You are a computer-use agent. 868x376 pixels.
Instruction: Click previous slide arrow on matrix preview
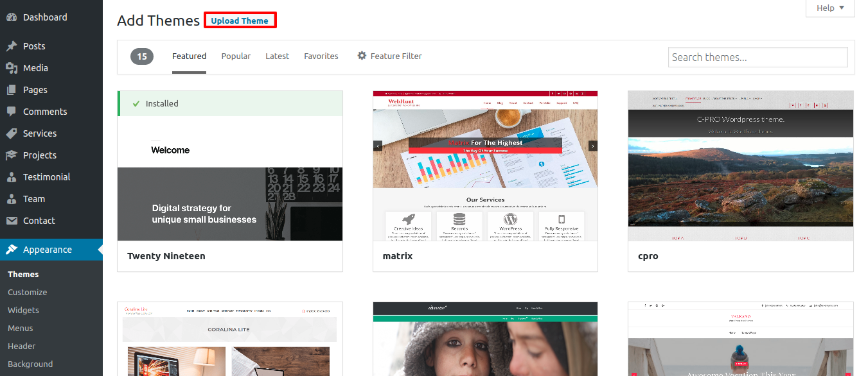click(378, 146)
